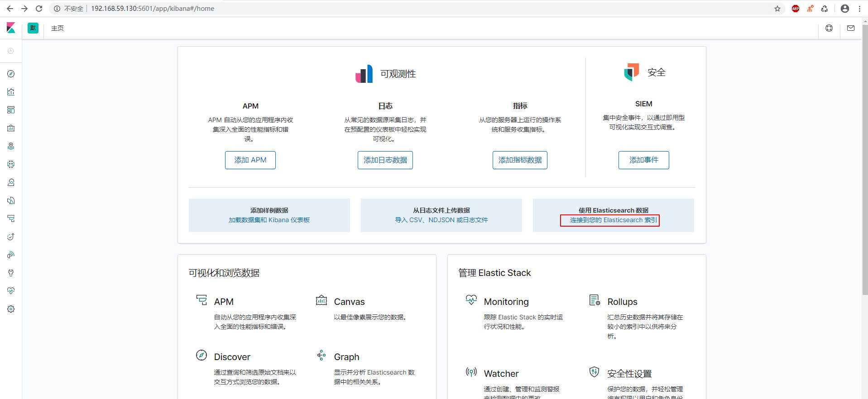Click the SIEM title text

pyautogui.click(x=643, y=104)
